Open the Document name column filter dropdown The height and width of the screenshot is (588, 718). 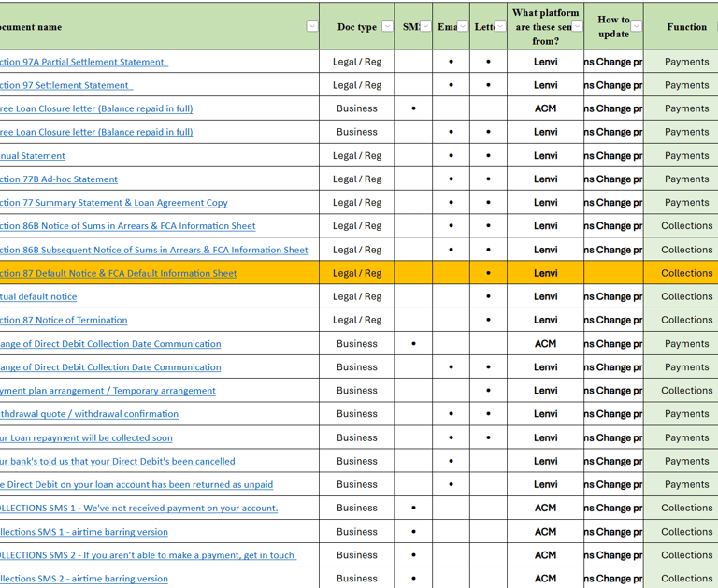(312, 26)
